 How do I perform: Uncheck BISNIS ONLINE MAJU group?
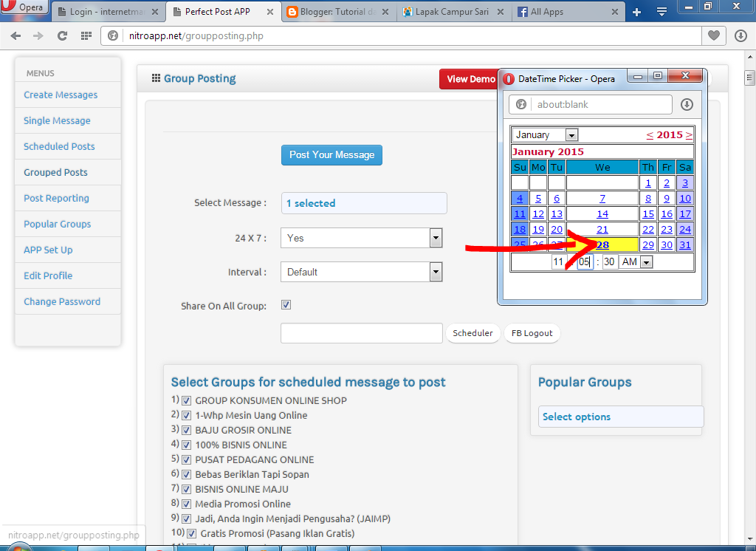click(x=187, y=489)
